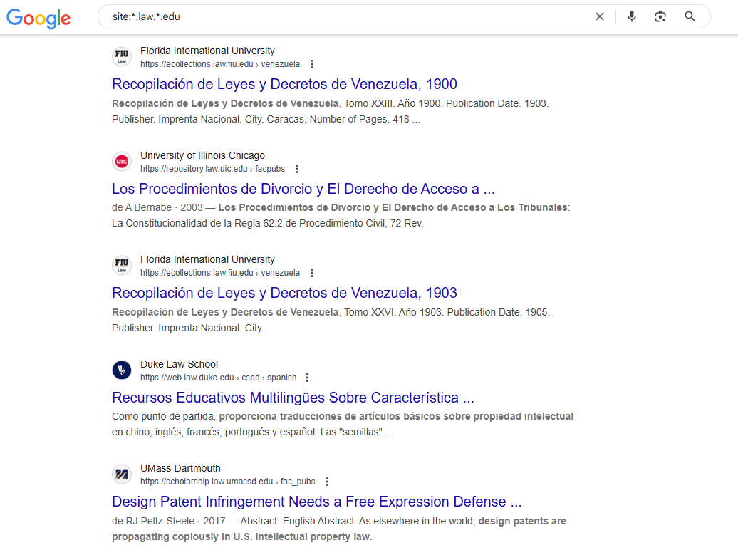Image resolution: width=738 pixels, height=560 pixels.
Task: Open Recopilación de Leyes y Decretos de Venezuela, 1903
Action: point(284,293)
